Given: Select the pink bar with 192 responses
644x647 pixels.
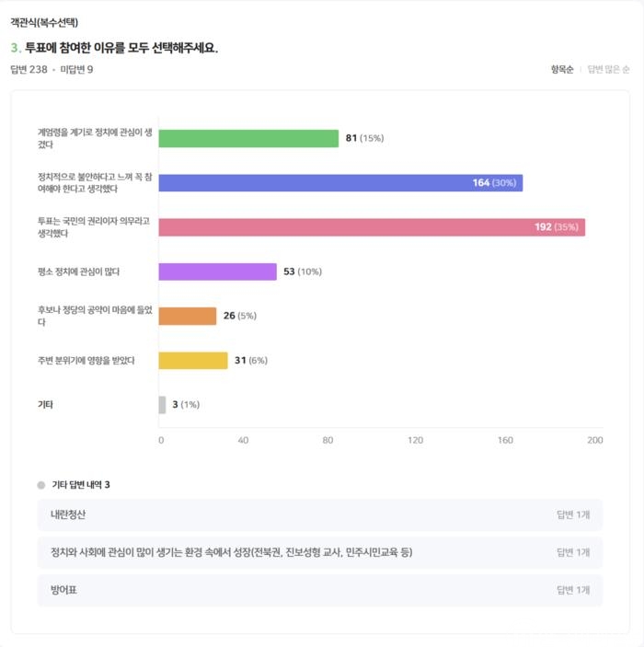Looking at the screenshot, I should coord(372,227).
